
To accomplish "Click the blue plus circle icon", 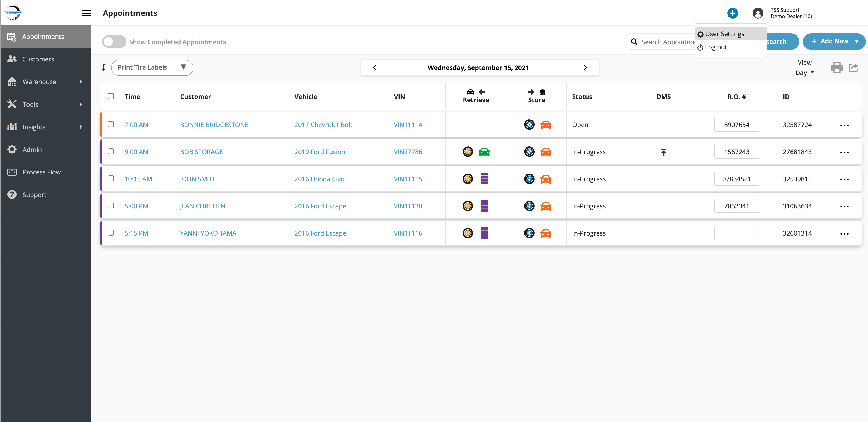I will [x=732, y=13].
